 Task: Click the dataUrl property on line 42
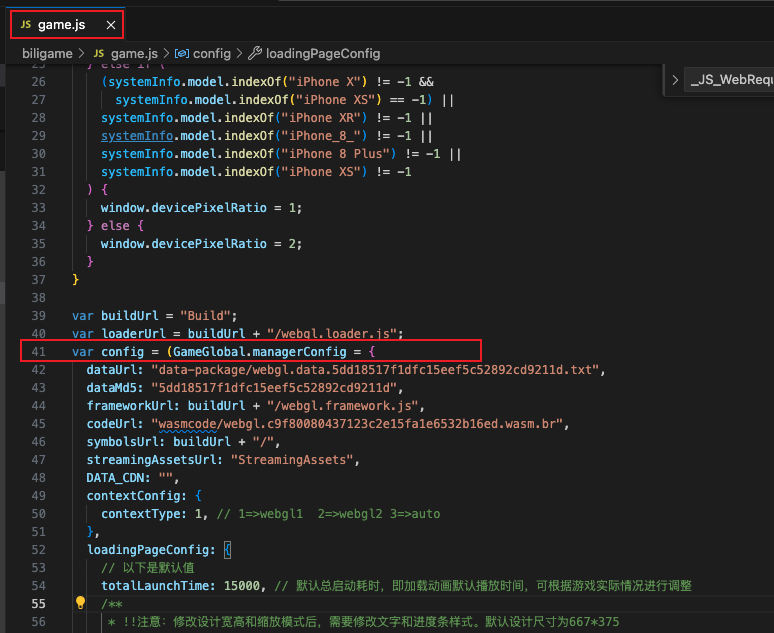(x=112, y=370)
